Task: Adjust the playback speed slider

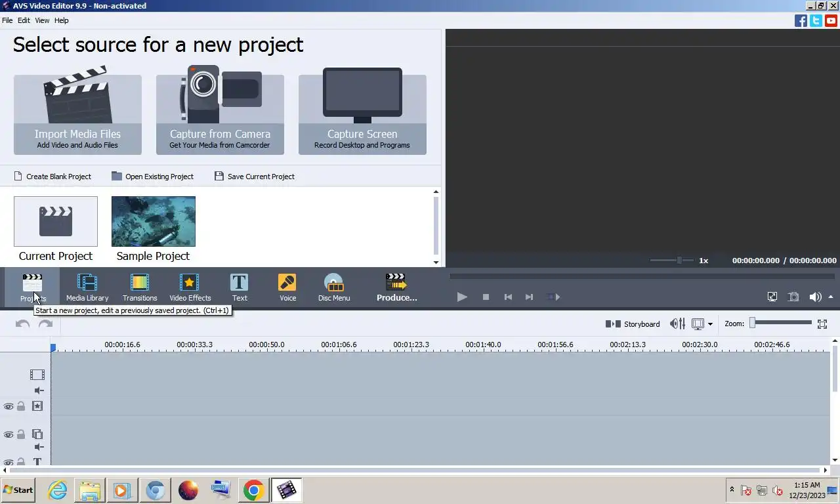Action: point(671,261)
